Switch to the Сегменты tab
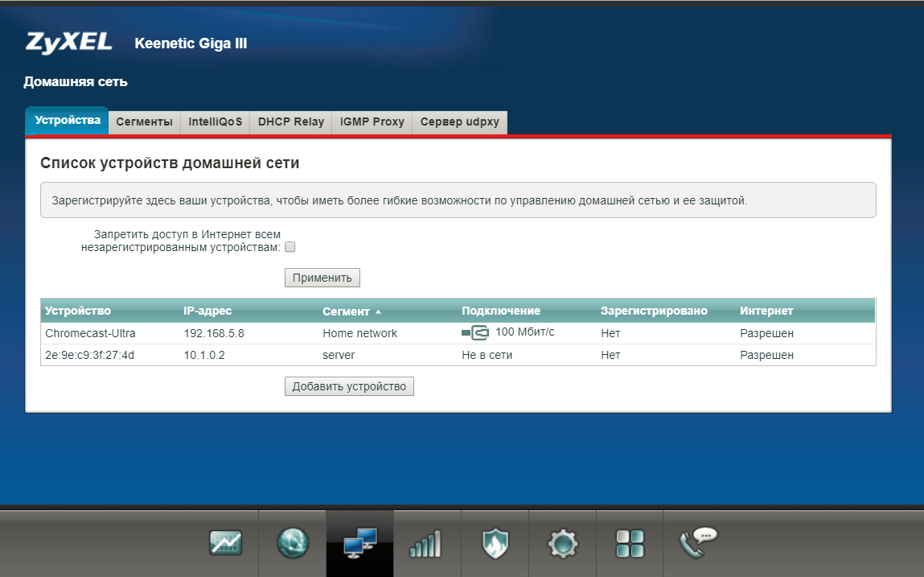The width and height of the screenshot is (924, 577). tap(144, 122)
